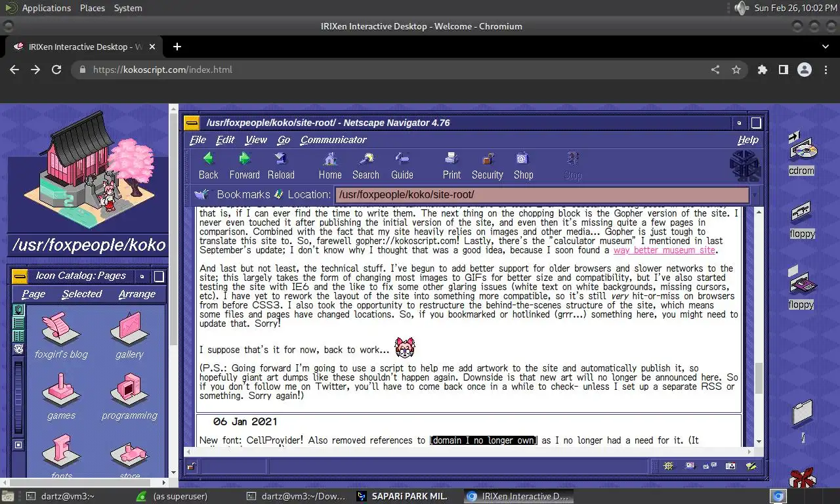
Task: Click the Netscape Location path field
Action: tap(542, 195)
